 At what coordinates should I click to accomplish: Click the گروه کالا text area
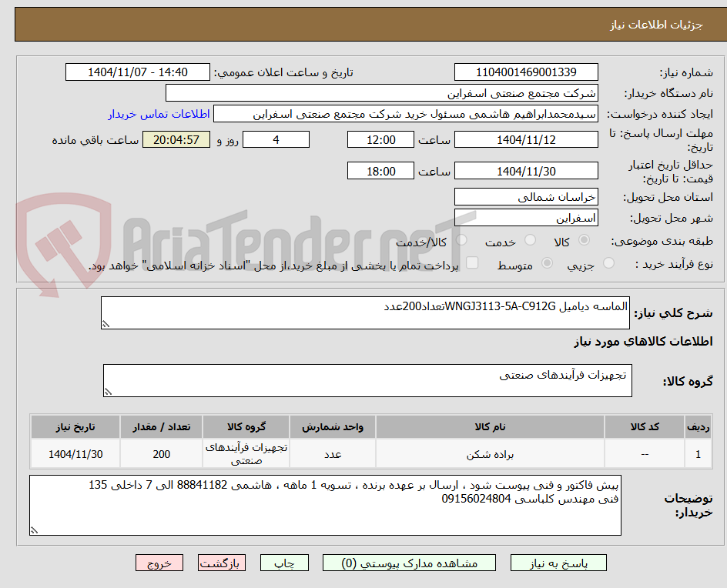pyautogui.click(x=367, y=380)
